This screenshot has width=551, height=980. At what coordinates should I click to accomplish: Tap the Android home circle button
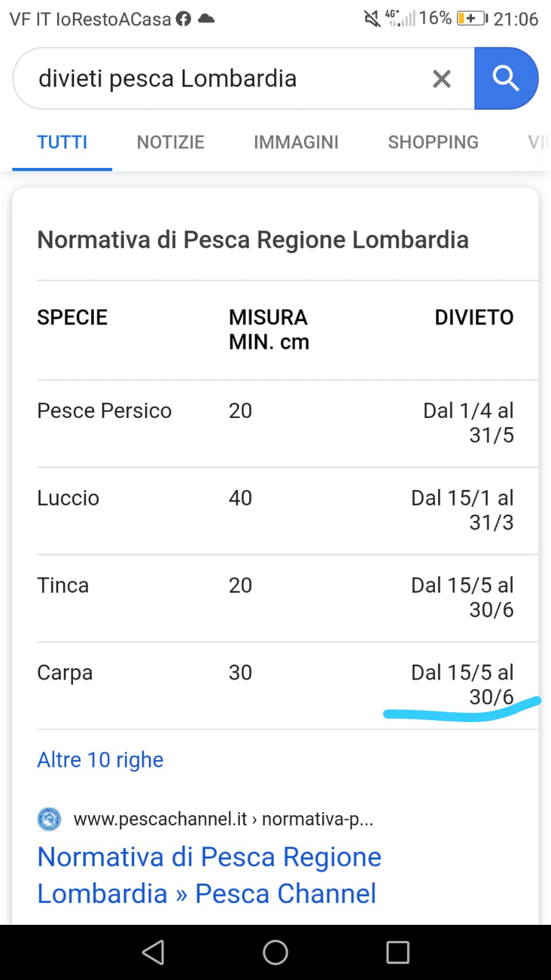pos(275,952)
